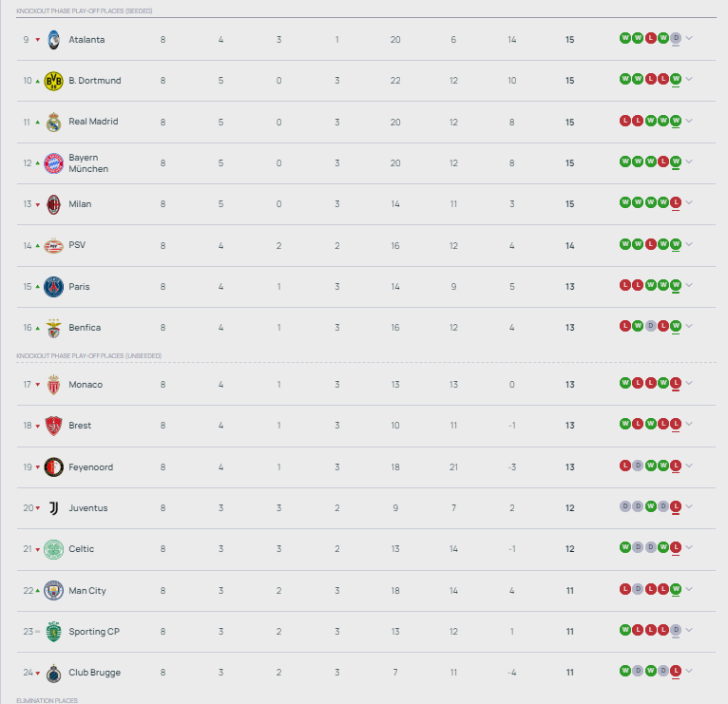Click the Borussia Dortmund badge icon

click(53, 81)
